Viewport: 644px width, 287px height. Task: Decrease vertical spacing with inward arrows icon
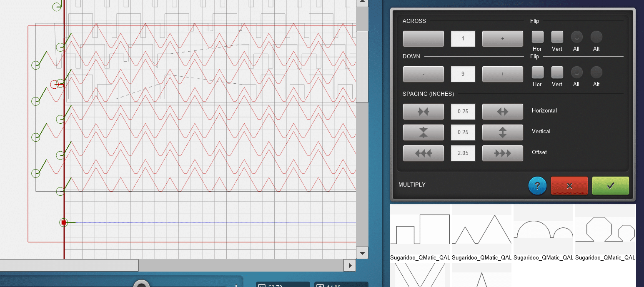[x=423, y=132]
